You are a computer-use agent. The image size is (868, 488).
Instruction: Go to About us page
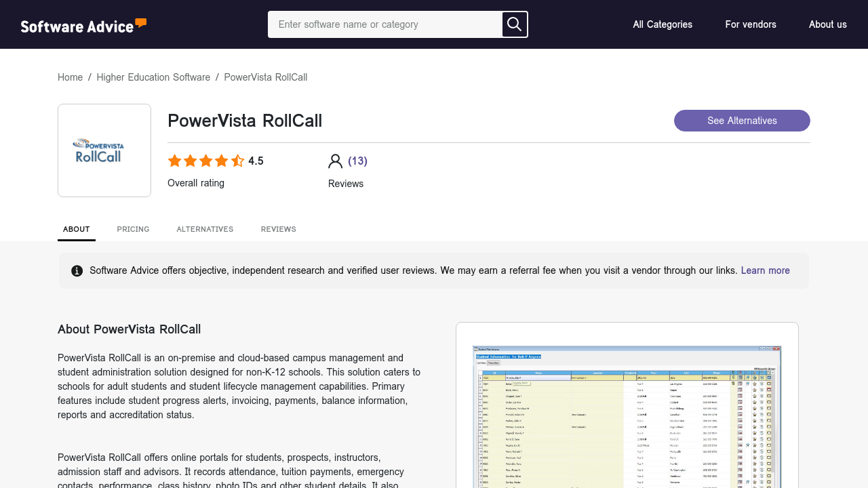pyautogui.click(x=827, y=24)
